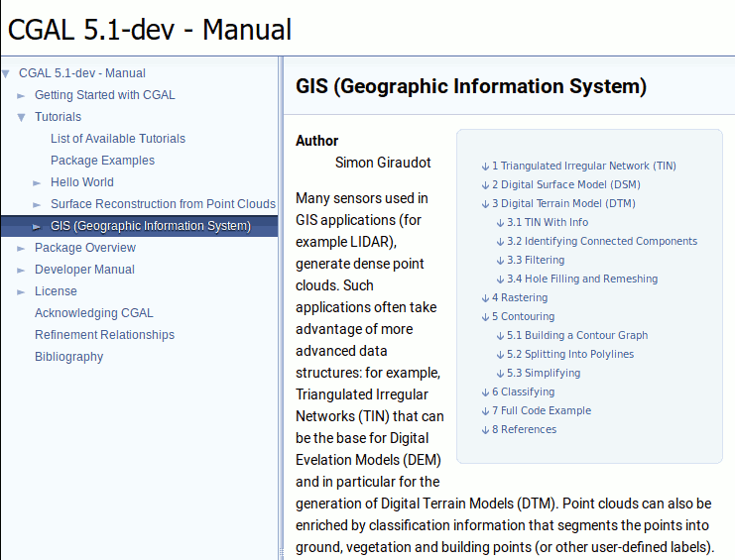Go to 5.3 Simplifying section
Screen dimensions: 735x560
click(544, 373)
